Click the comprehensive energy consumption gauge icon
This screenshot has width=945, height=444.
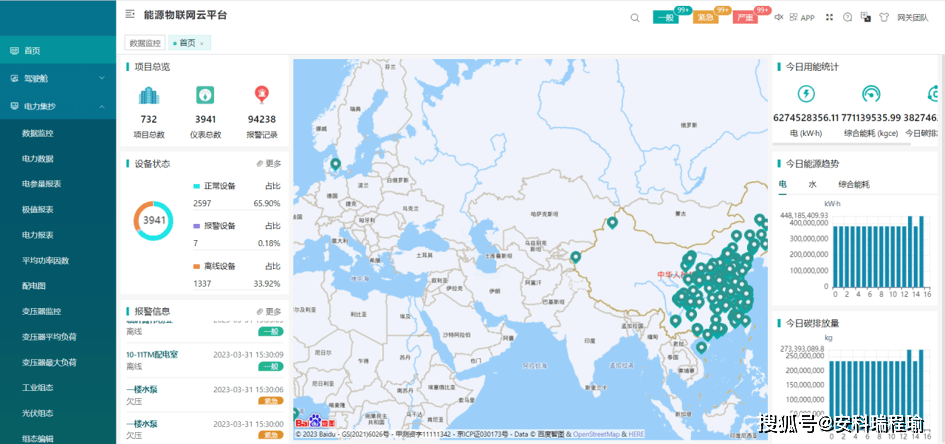(x=871, y=94)
